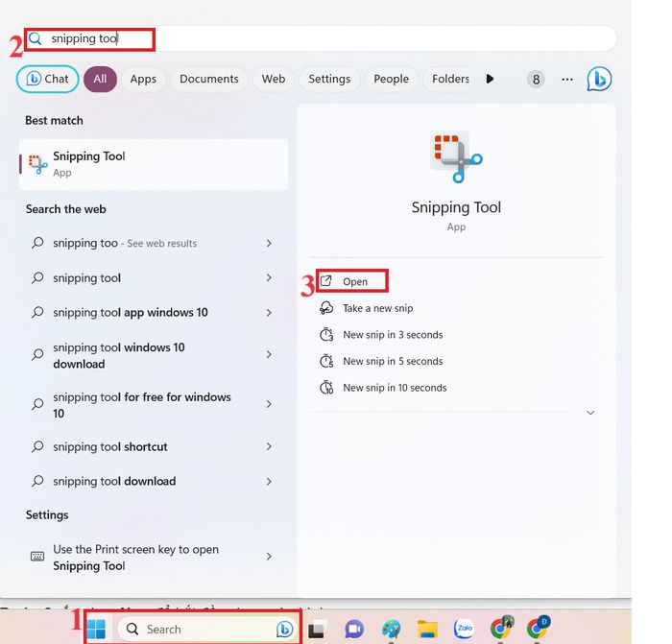This screenshot has width=672, height=644.
Task: Switch to the People filter tab
Action: click(391, 79)
